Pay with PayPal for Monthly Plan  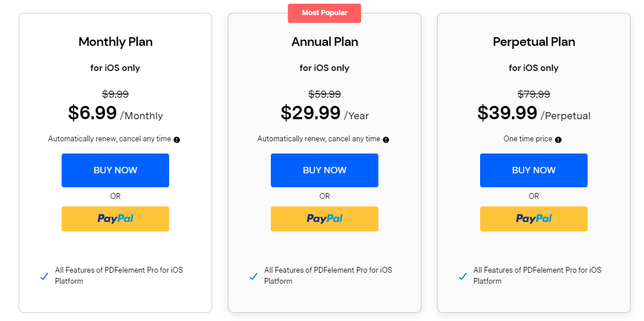point(115,219)
